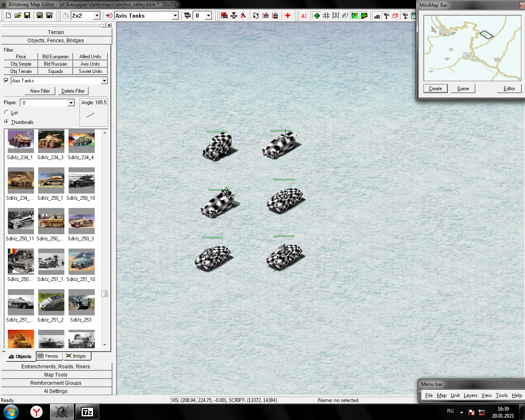Image resolution: width=525 pixels, height=420 pixels.
Task: Click the red four-way move arrows icon
Action: tap(288, 16)
